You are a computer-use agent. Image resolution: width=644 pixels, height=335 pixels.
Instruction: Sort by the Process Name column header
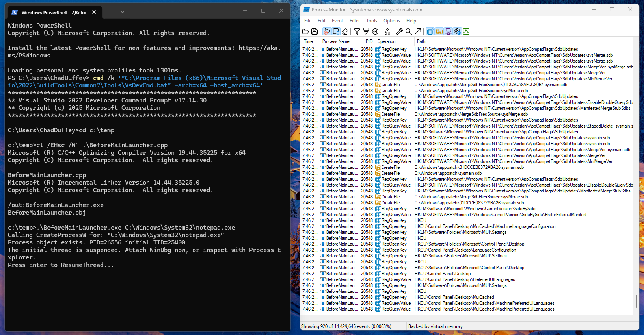[x=339, y=41]
